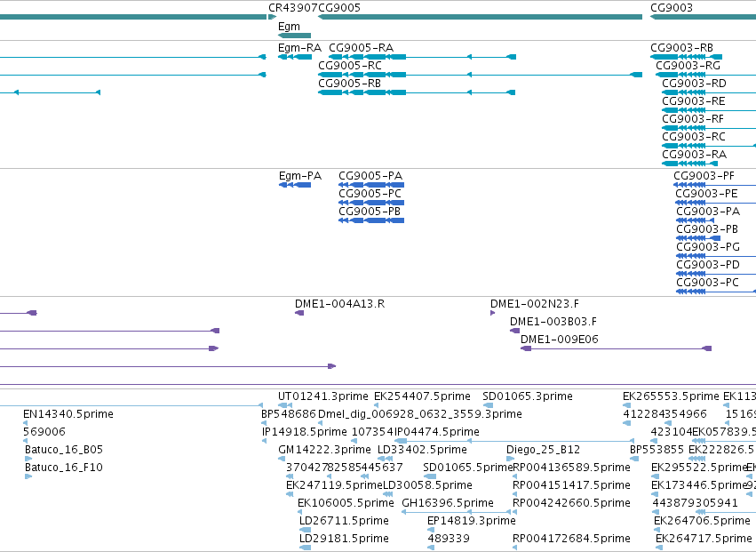Screen dimensions: 756x552
Task: Select the LD30058.5prime EST label
Action: click(x=427, y=486)
